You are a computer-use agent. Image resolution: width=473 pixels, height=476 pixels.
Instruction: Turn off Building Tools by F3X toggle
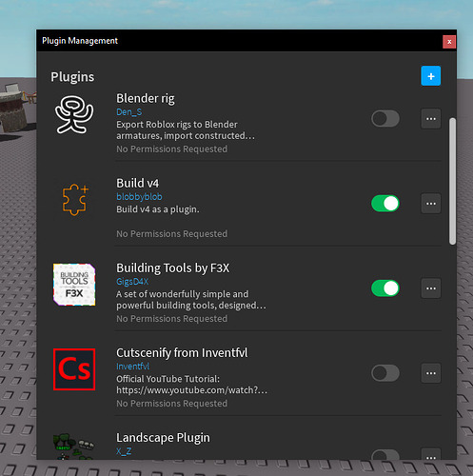click(385, 288)
